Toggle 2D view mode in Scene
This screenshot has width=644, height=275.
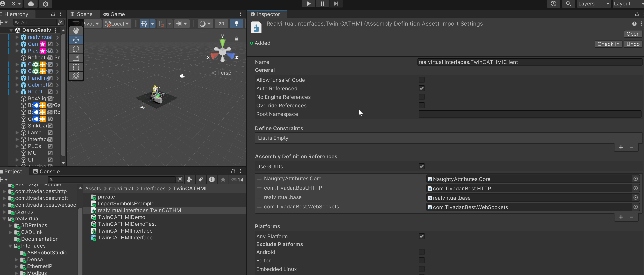pos(222,24)
